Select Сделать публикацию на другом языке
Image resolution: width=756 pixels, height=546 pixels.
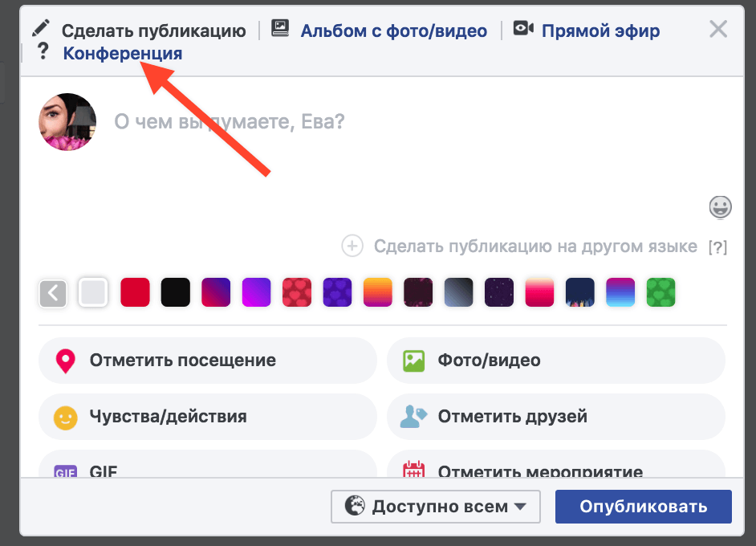(535, 246)
